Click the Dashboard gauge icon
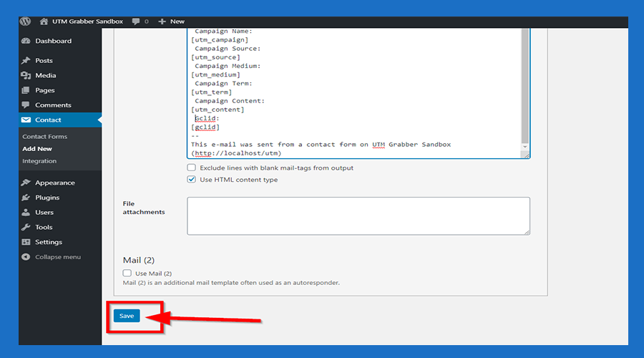 point(26,42)
